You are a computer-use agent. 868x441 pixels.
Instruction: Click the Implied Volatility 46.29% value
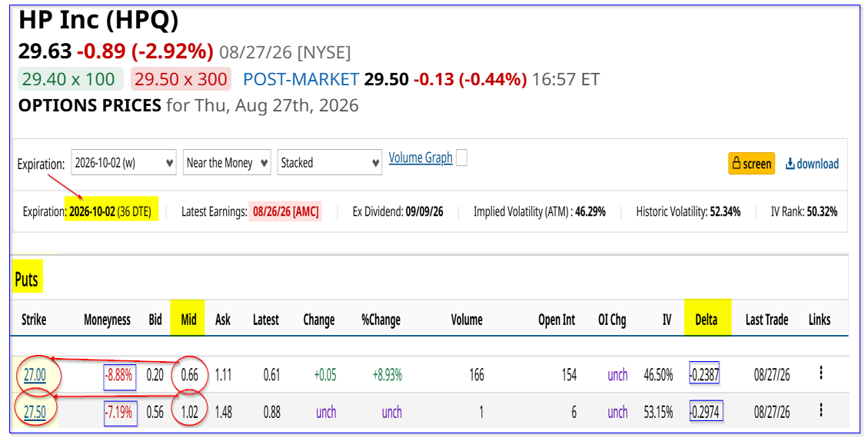590,211
